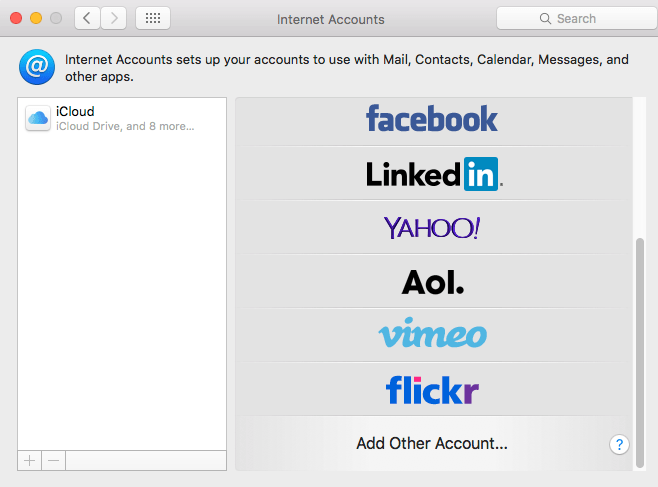
Task: Choose the Facebook account type
Action: click(x=432, y=119)
